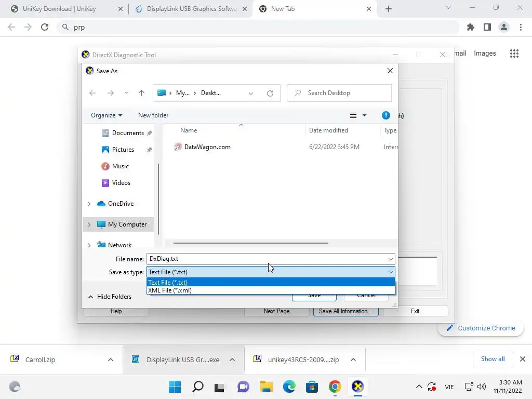The height and width of the screenshot is (399, 532).
Task: Collapse pane with Hide Folders
Action: pyautogui.click(x=110, y=297)
